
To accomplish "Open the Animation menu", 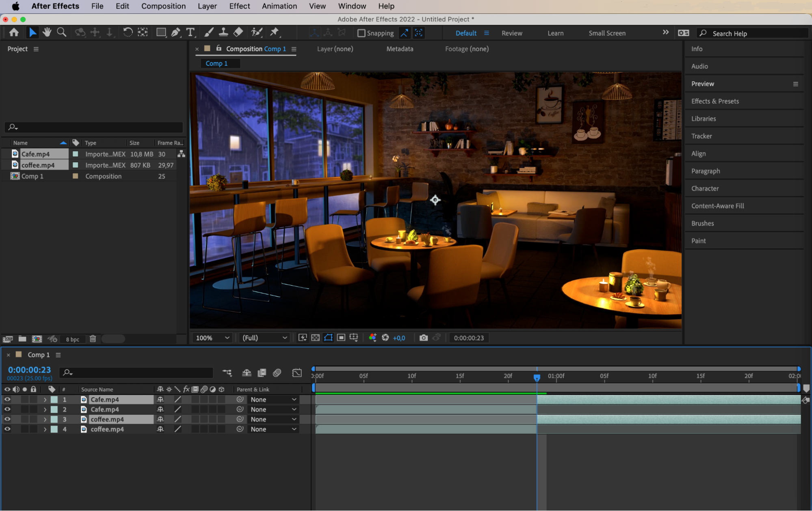I will click(279, 6).
